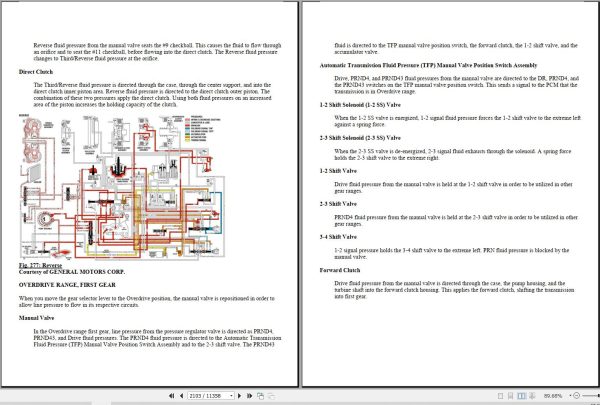
Task: Click the Fig. 277: Reverse caption link
Action: [x=40, y=265]
